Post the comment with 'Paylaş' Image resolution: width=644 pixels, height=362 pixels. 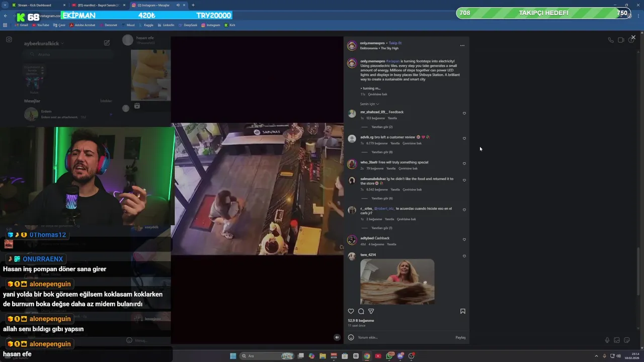click(460, 337)
